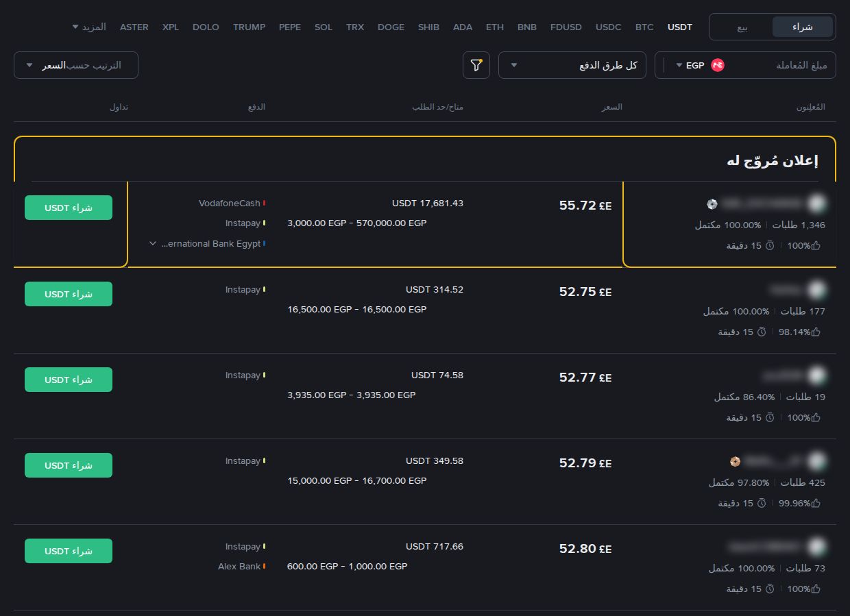The width and height of the screenshot is (850, 616).
Task: Open the كل طرق الدفع payment methods dropdown
Action: (x=572, y=65)
